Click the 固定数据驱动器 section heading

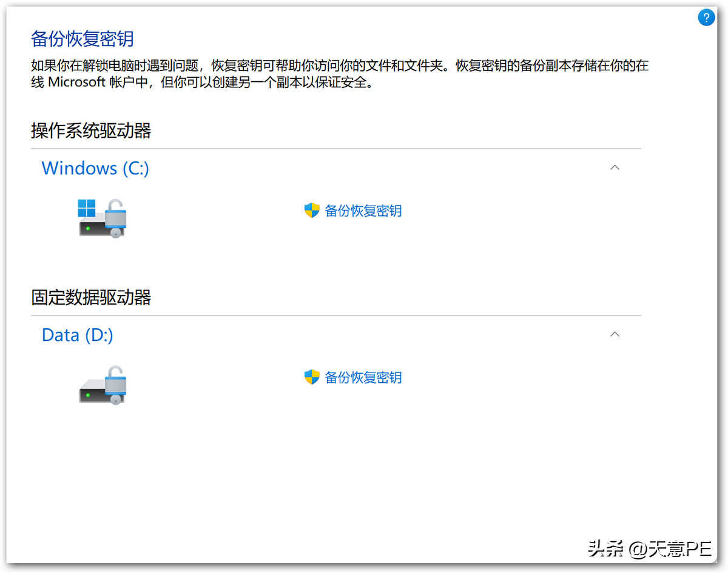[91, 297]
